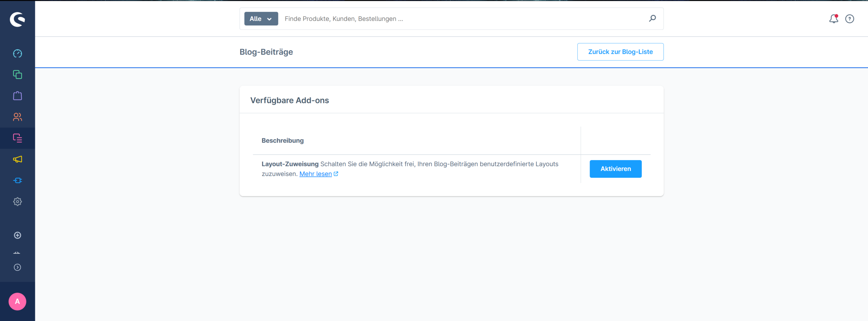Open the Customers section in the sidebar
Viewport: 868px width, 321px height.
(17, 117)
